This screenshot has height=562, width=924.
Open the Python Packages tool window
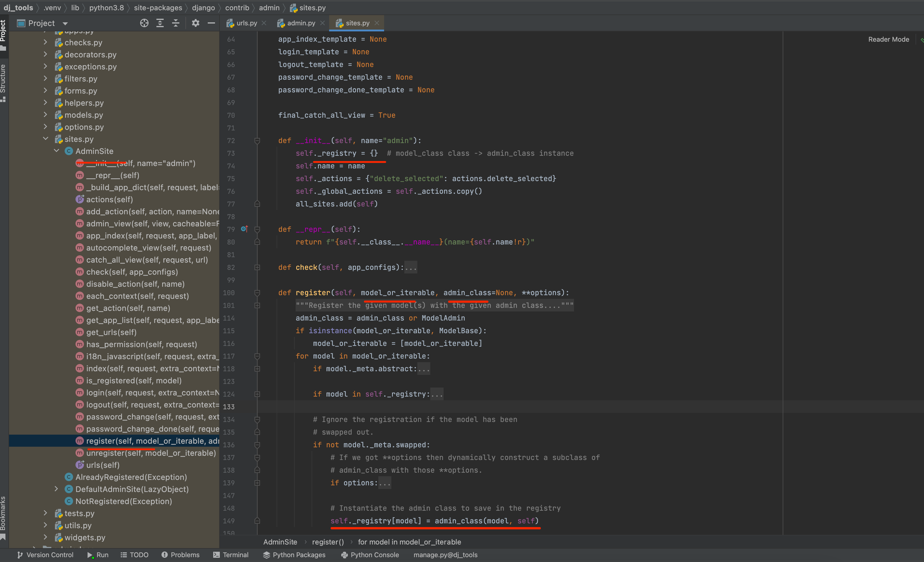(294, 555)
